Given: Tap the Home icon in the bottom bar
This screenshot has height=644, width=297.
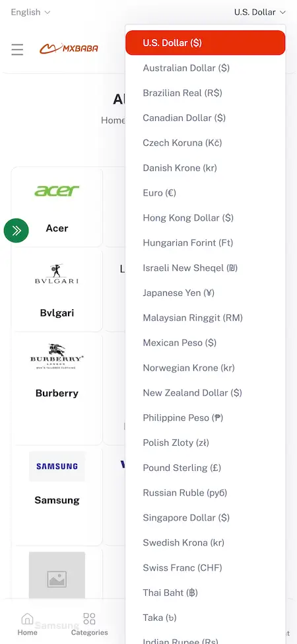Looking at the screenshot, I should coord(27,624).
